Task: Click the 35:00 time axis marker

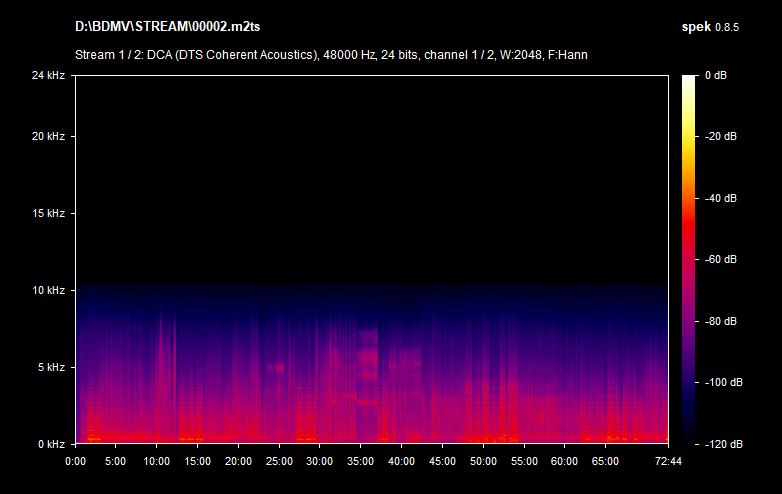Action: [x=360, y=461]
